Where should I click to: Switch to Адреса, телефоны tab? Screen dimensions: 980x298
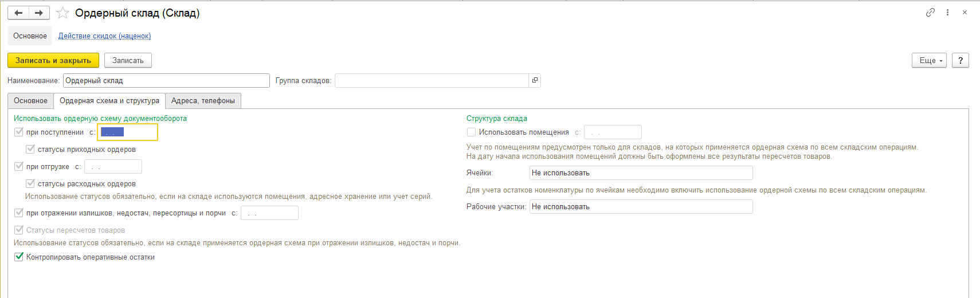[203, 100]
